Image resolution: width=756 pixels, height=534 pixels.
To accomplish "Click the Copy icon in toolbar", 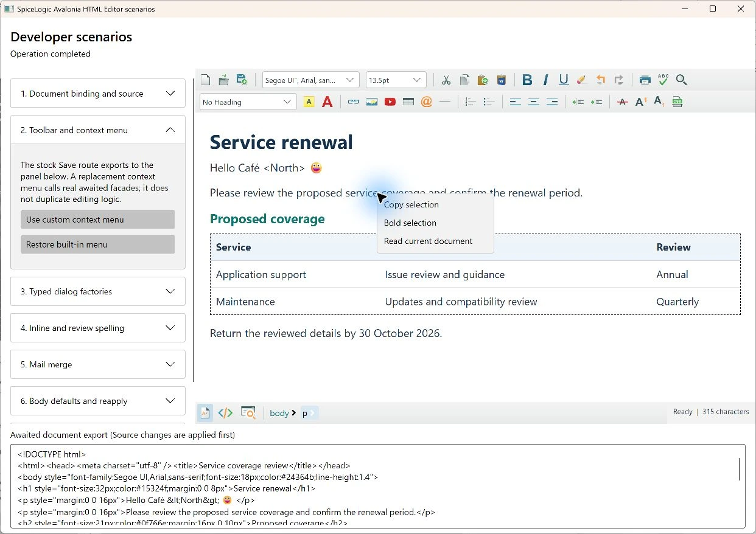I will pos(464,80).
